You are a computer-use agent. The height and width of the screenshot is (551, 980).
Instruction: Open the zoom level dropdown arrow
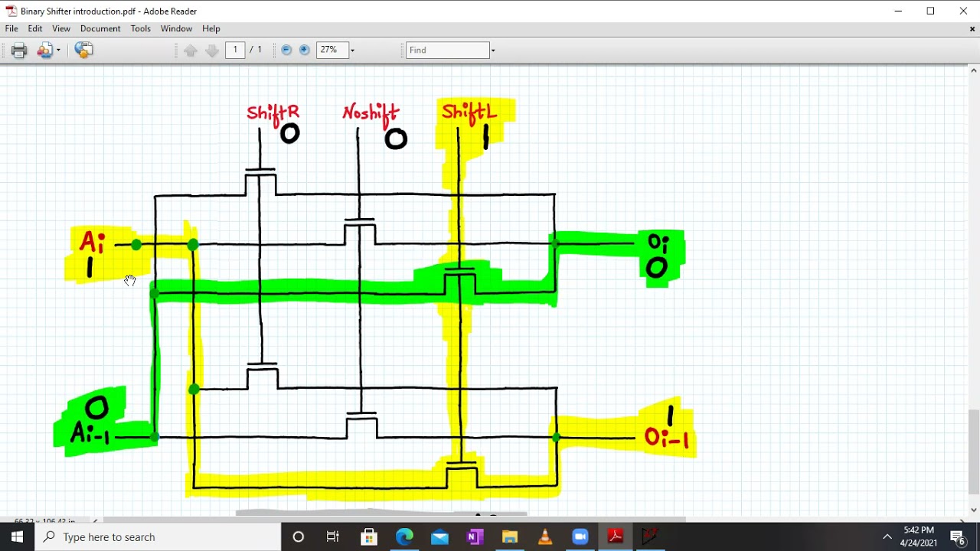pos(352,51)
